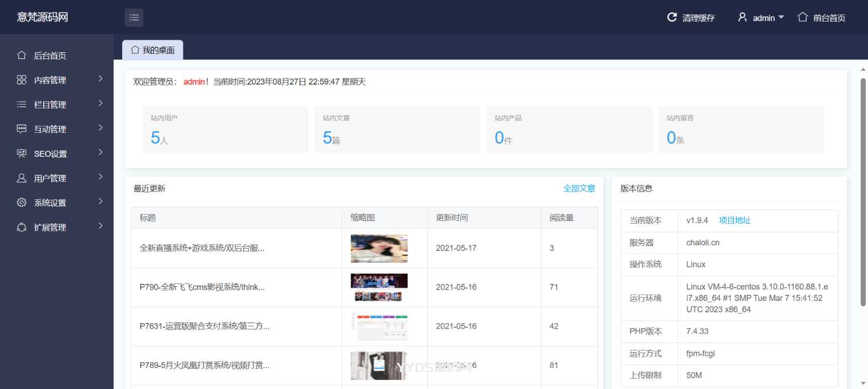Switch to the 我的桌面 tab

153,50
